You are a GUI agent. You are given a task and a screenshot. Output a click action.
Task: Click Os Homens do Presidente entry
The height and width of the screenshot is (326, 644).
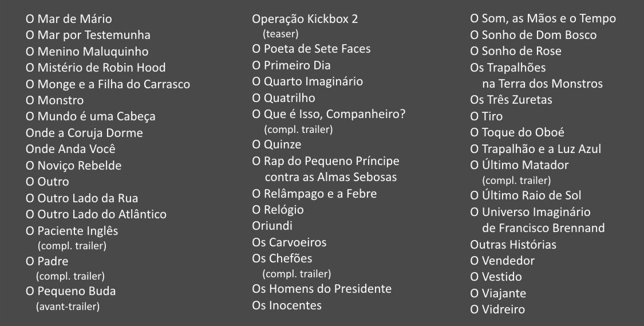click(x=322, y=289)
